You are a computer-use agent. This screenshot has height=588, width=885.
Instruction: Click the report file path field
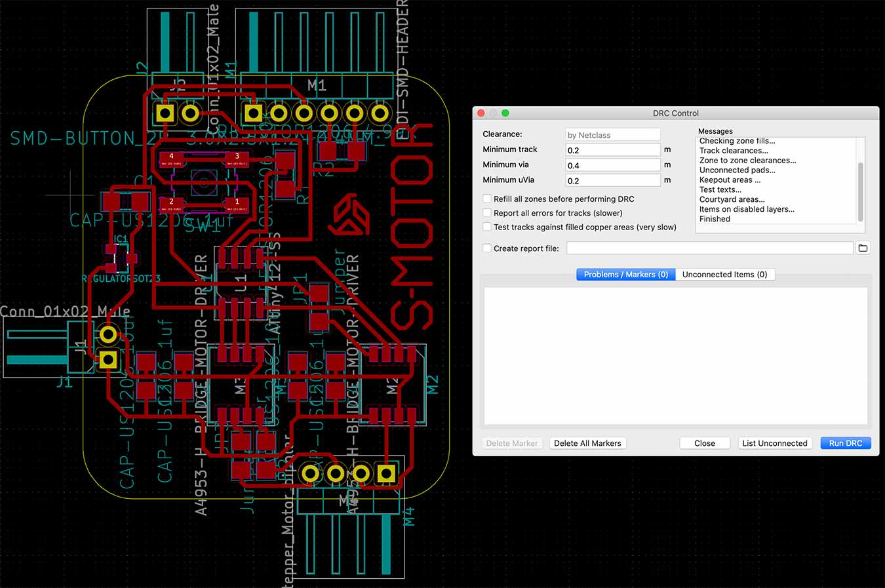click(x=710, y=248)
